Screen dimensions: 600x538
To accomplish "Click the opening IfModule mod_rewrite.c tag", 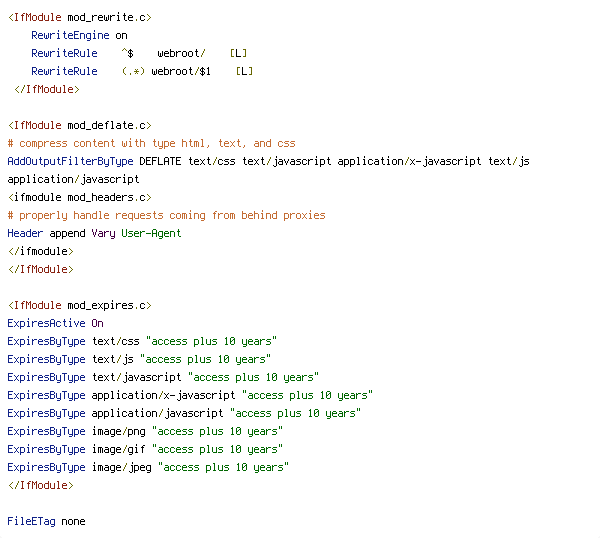I will click(x=80, y=17).
